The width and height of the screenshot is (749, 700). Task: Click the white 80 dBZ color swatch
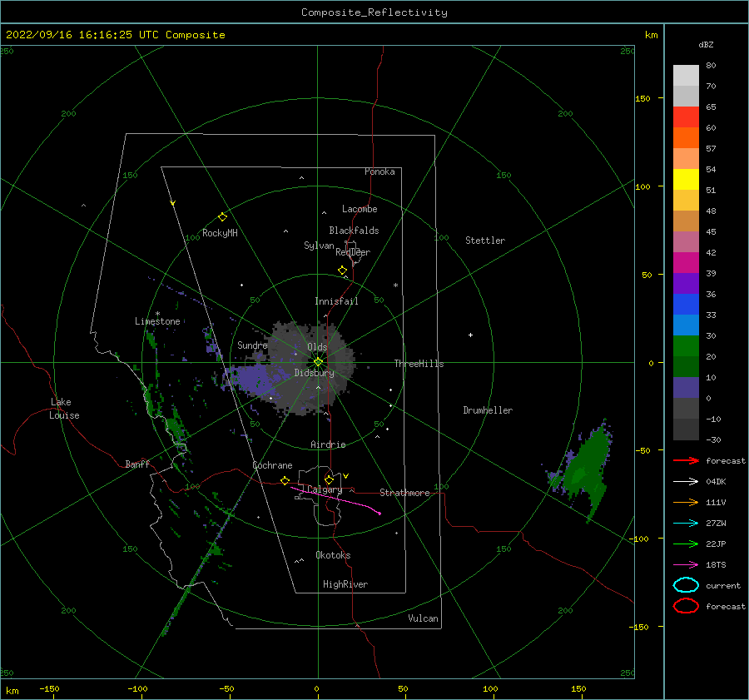point(686,75)
